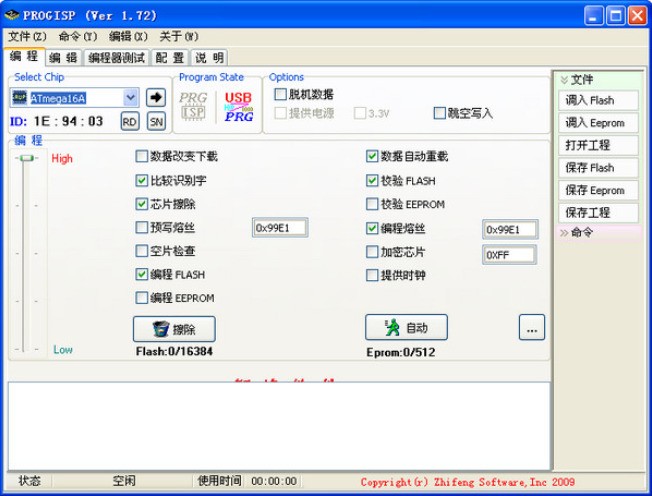Click the RD read ID button
The width and height of the screenshot is (652, 496).
click(x=129, y=122)
